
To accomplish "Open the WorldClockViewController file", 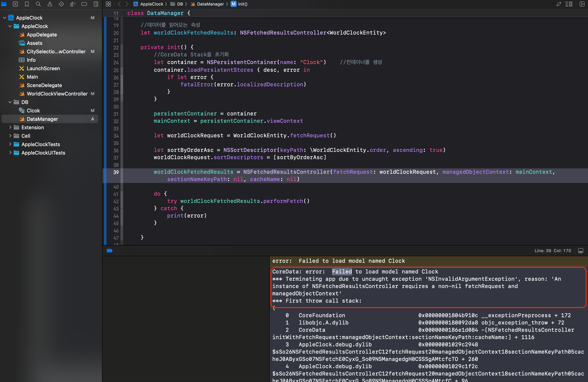I will [57, 94].
